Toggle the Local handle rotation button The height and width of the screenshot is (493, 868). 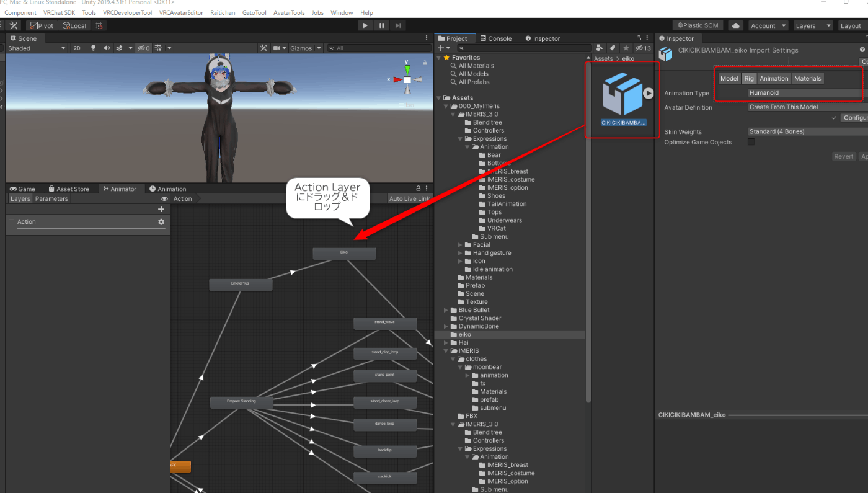(74, 25)
